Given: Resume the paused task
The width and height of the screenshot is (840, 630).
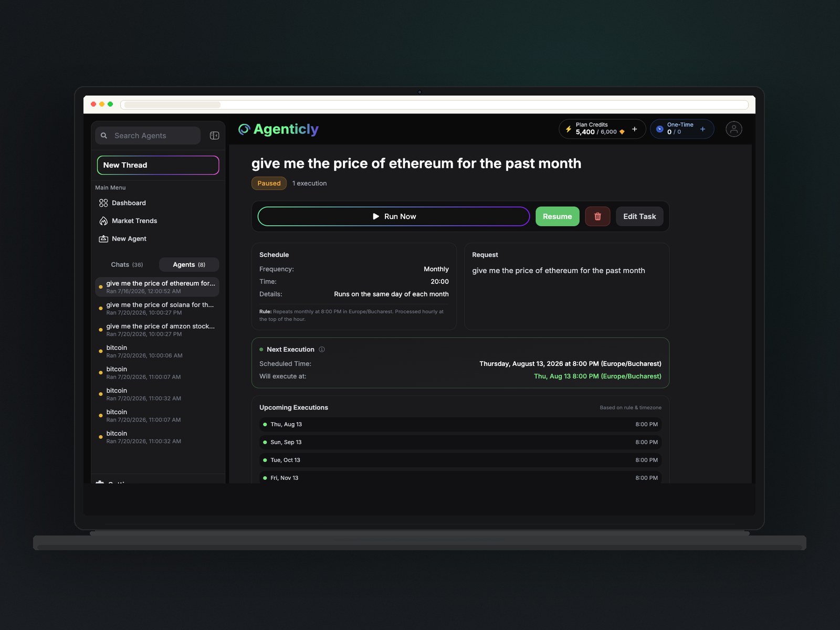Looking at the screenshot, I should pyautogui.click(x=558, y=216).
